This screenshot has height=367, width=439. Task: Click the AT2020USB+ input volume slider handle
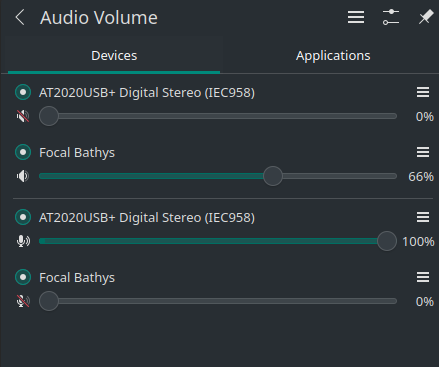(387, 241)
